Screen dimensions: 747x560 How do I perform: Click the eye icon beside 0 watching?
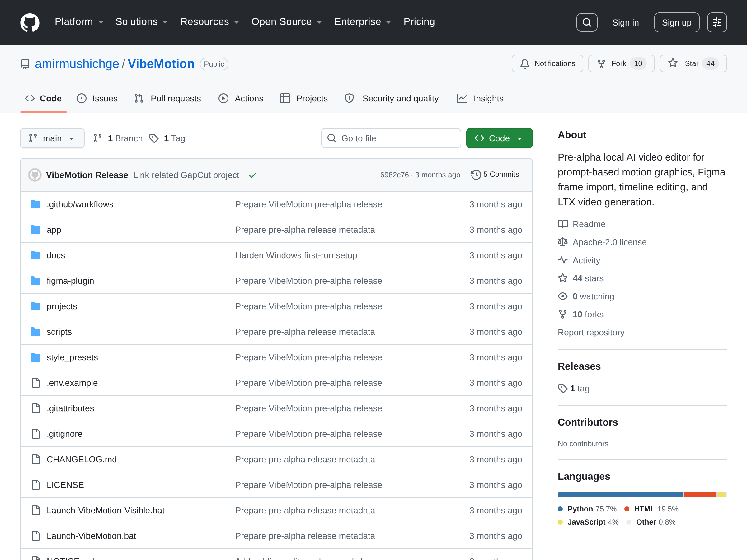coord(563,296)
